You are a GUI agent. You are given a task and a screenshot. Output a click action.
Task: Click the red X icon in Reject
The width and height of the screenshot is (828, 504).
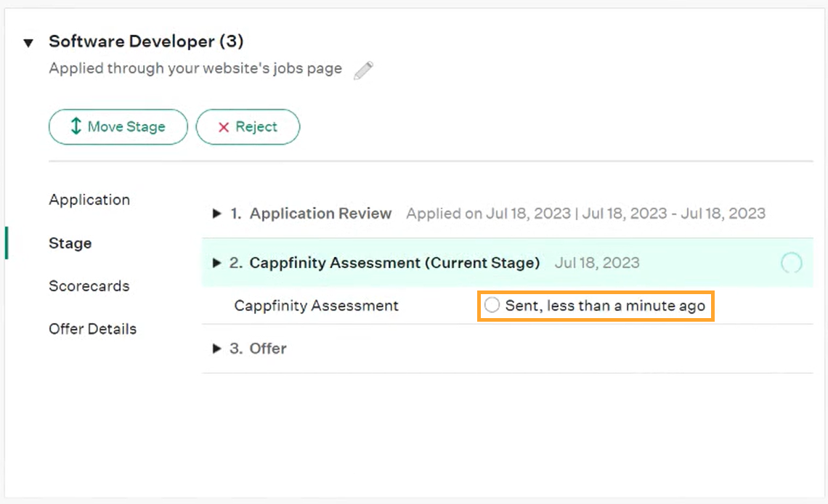pos(224,127)
